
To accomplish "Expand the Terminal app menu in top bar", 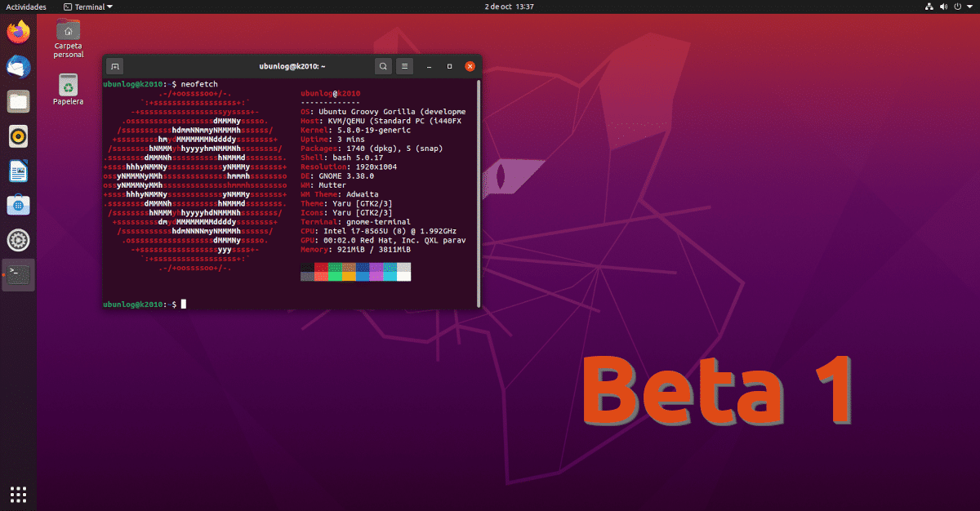I will (88, 7).
